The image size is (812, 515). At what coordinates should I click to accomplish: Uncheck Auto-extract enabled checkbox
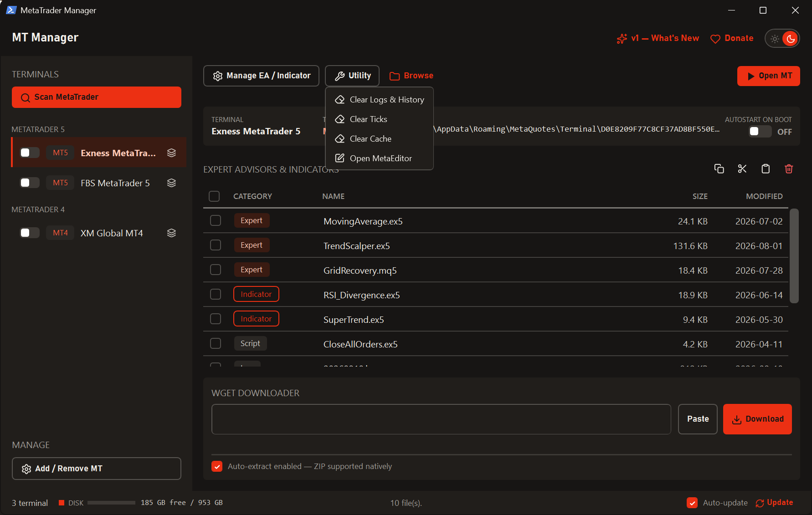[217, 466]
